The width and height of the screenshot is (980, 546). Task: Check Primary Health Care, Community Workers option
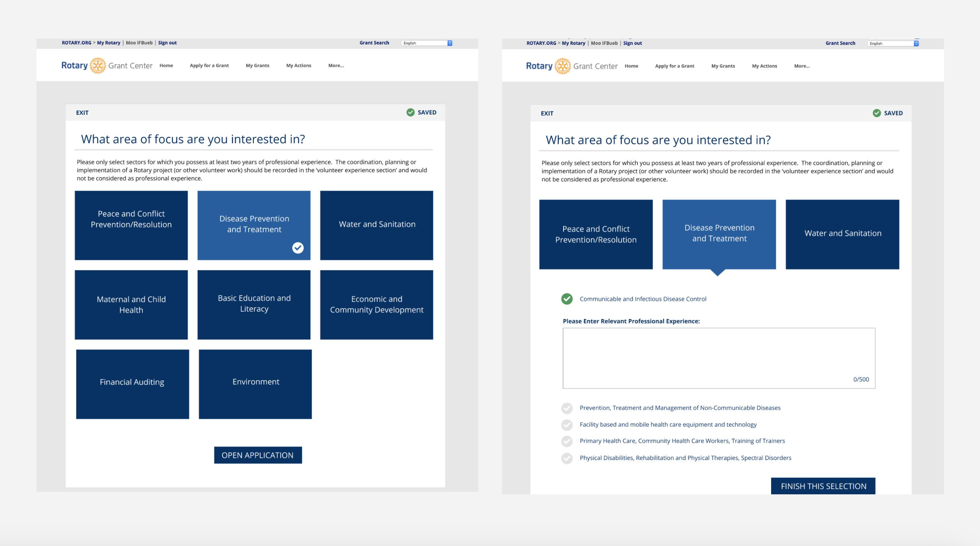tap(567, 441)
